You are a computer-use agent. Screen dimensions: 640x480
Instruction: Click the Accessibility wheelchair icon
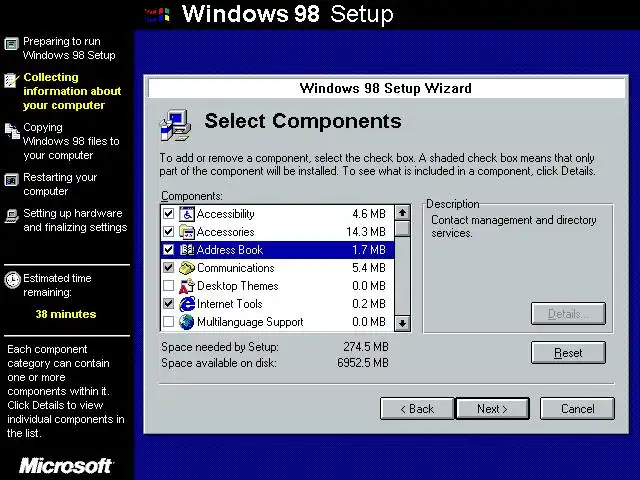pos(187,214)
